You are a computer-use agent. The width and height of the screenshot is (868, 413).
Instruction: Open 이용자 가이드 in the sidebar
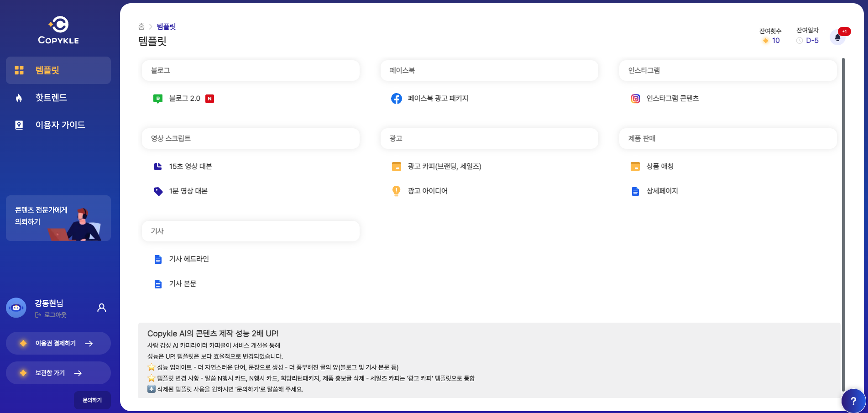(x=60, y=125)
